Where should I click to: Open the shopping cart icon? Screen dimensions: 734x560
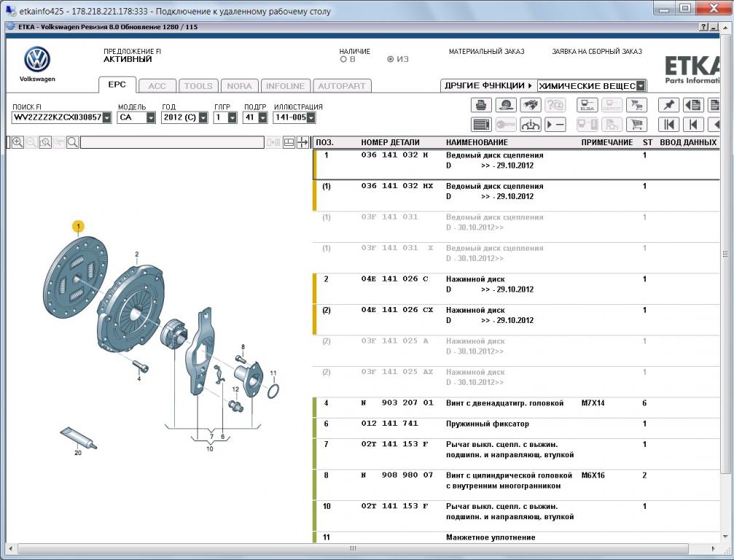(x=636, y=125)
